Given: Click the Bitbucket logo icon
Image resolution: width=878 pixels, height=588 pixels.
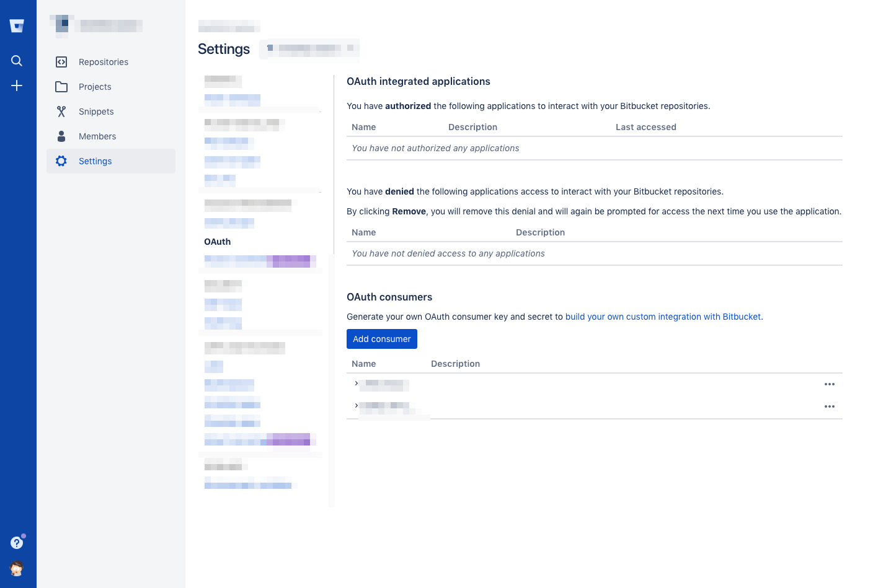Looking at the screenshot, I should (x=17, y=25).
